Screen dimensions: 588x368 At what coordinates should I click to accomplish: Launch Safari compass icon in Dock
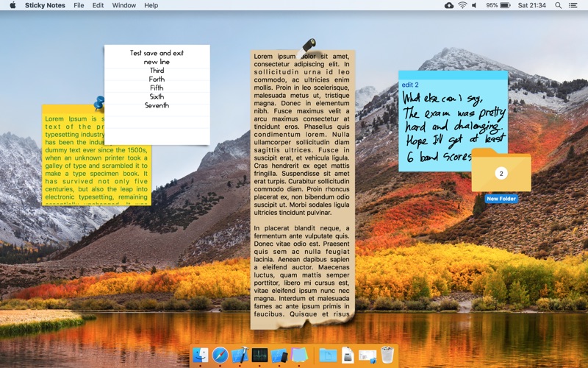(220, 355)
